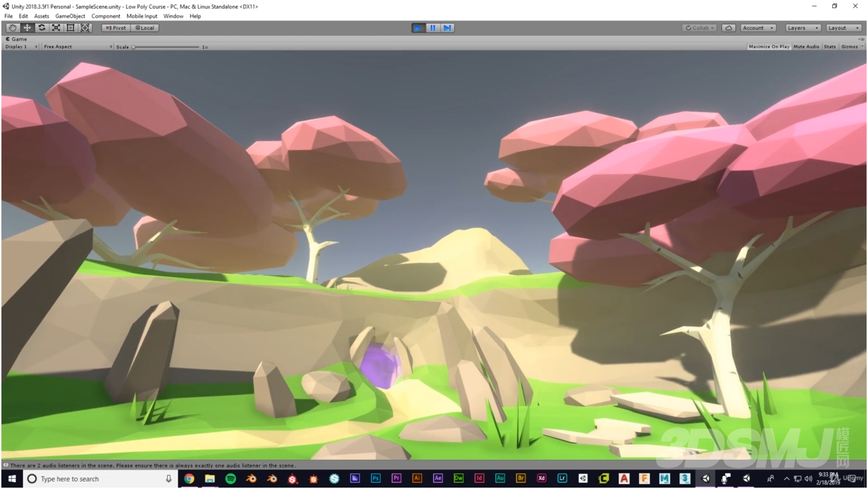Image resolution: width=868 pixels, height=489 pixels.
Task: Open the taskbar volume control
Action: (x=809, y=478)
